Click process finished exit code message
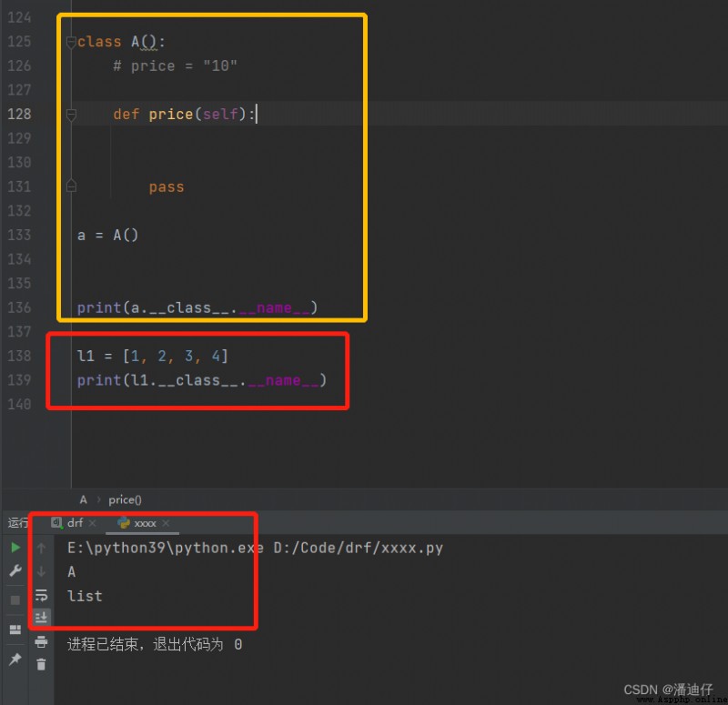 coord(155,644)
